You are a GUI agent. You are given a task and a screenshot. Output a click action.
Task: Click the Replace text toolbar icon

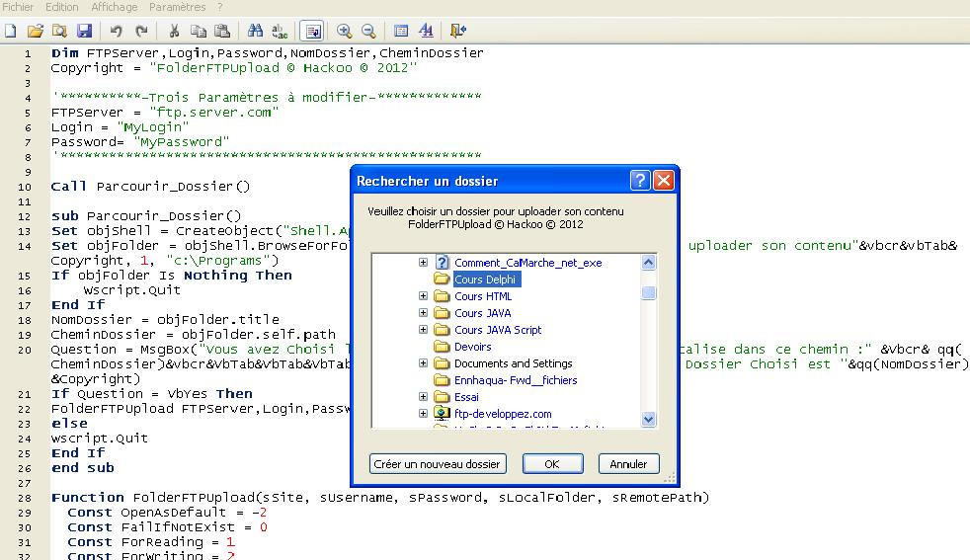click(x=280, y=31)
